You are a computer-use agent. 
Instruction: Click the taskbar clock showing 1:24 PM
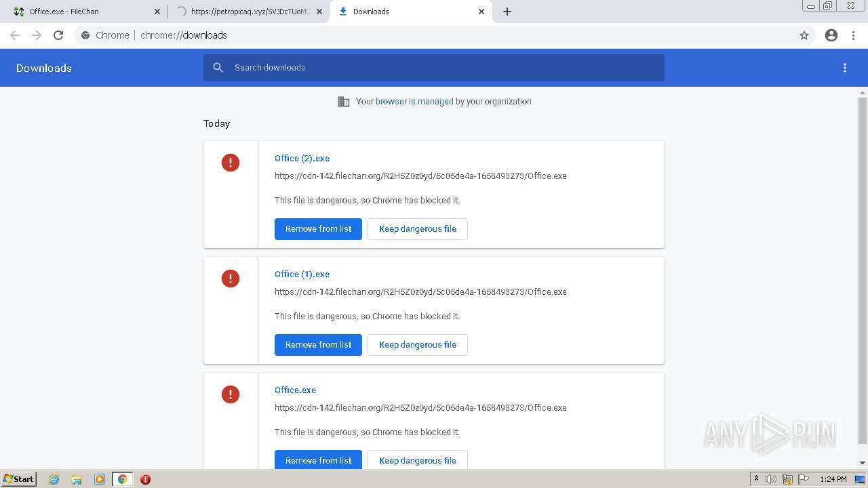(x=833, y=479)
